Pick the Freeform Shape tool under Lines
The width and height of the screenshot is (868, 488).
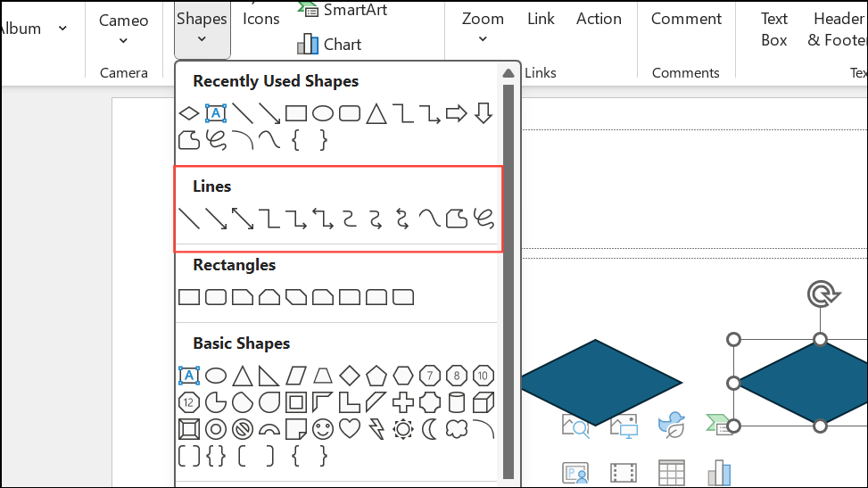457,219
